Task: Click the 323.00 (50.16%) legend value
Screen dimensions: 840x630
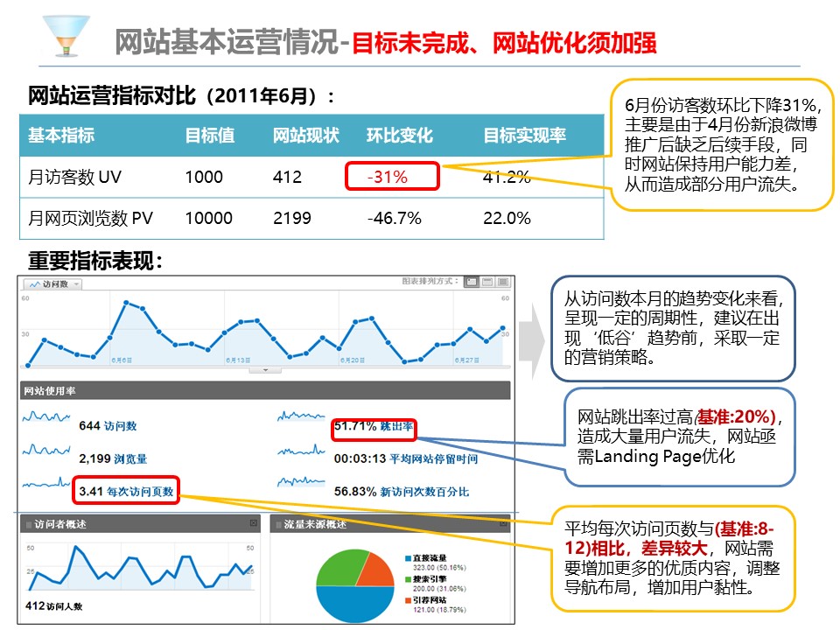Action: [439, 567]
